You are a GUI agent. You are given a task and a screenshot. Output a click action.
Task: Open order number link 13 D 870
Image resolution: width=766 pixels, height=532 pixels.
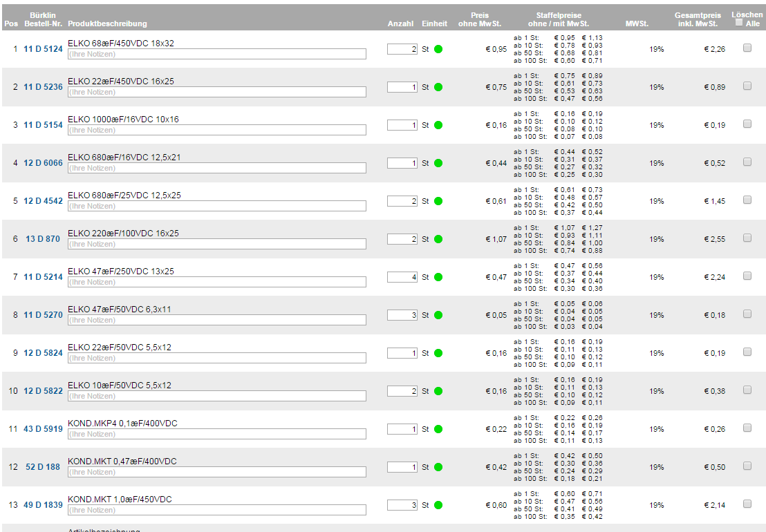click(x=43, y=239)
